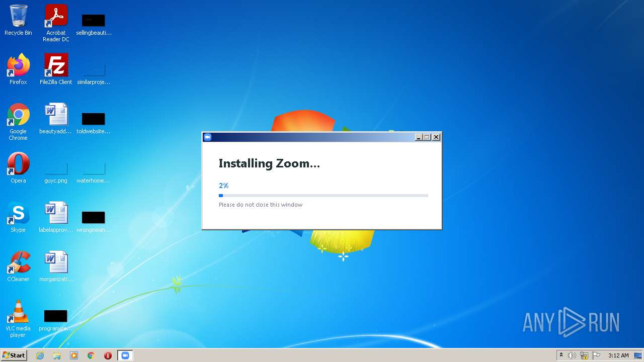The width and height of the screenshot is (644, 362).
Task: Select the guyc.png image file
Action: pyautogui.click(x=56, y=171)
